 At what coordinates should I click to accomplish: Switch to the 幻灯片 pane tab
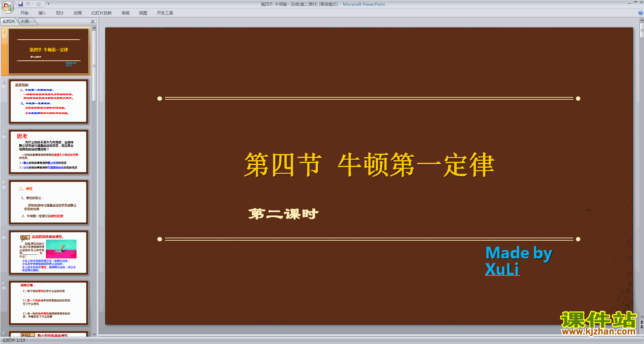coord(9,21)
